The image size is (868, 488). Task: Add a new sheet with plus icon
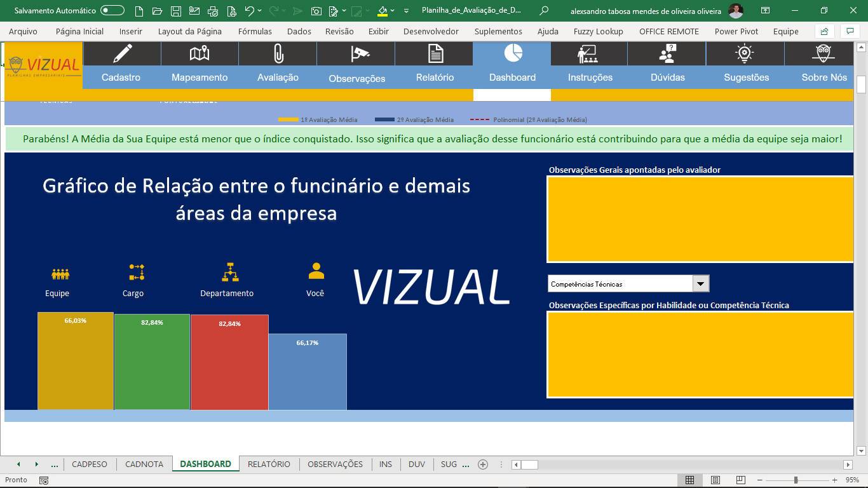coord(483,464)
